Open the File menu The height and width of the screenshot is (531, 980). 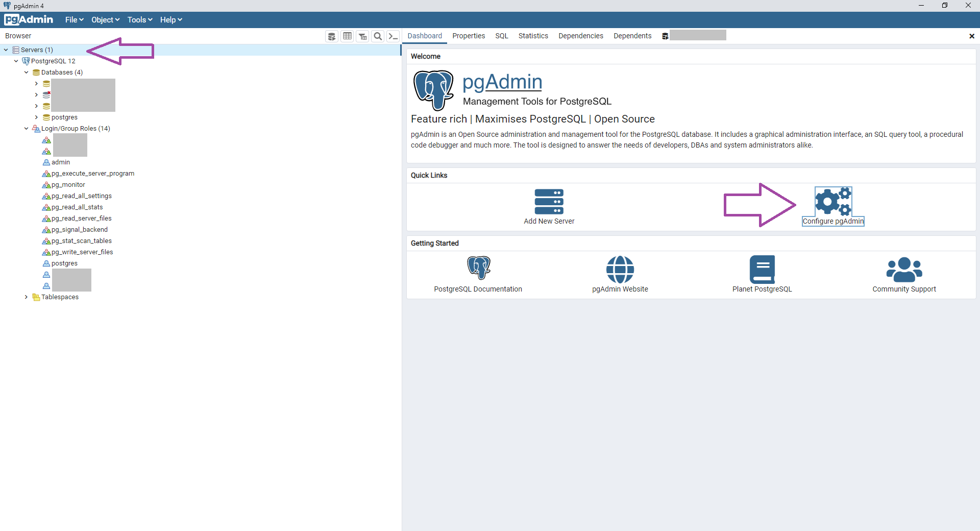74,20
